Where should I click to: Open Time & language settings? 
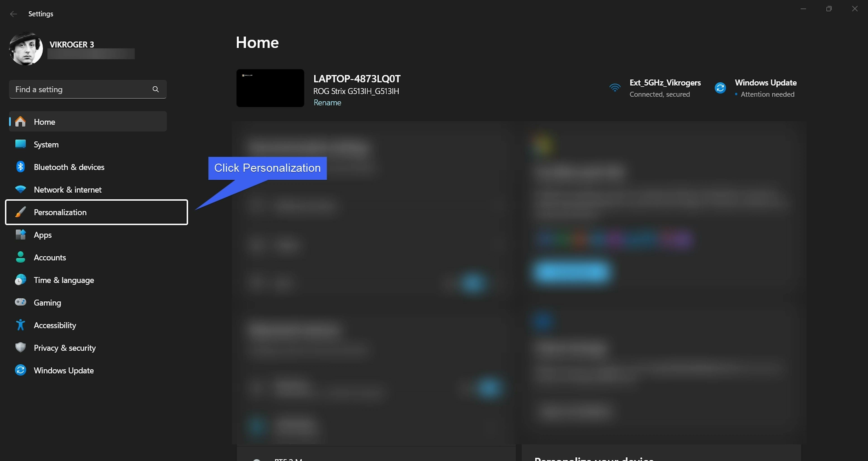point(64,280)
